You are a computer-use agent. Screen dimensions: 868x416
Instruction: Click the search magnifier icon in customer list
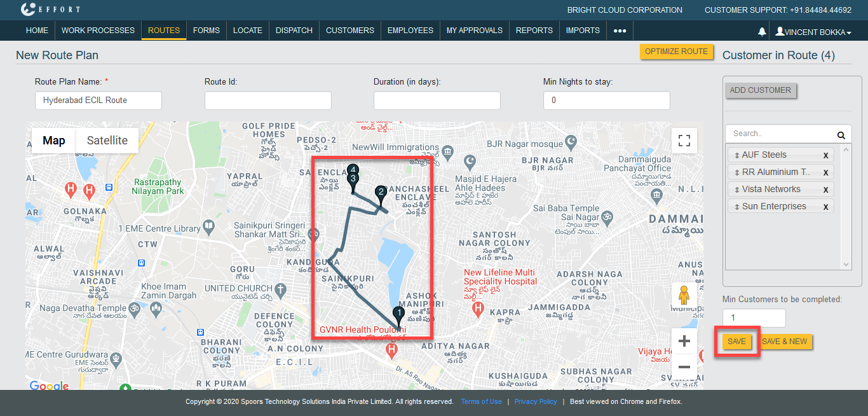click(x=841, y=134)
